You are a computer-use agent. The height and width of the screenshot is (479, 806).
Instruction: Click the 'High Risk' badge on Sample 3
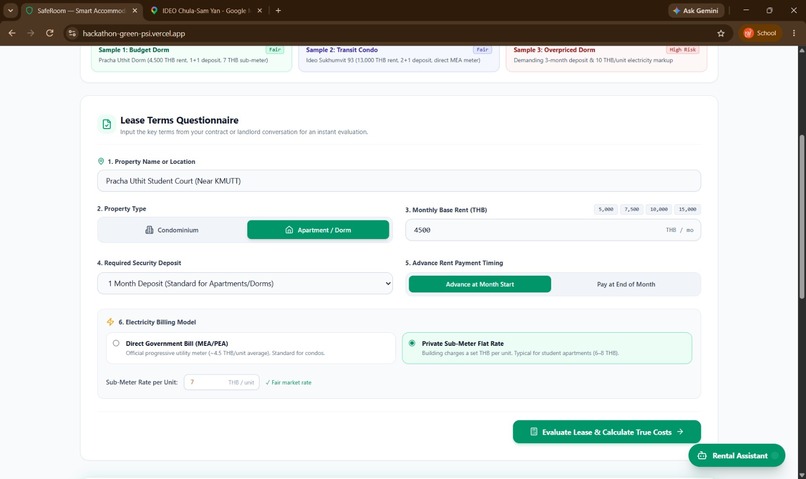coord(683,50)
